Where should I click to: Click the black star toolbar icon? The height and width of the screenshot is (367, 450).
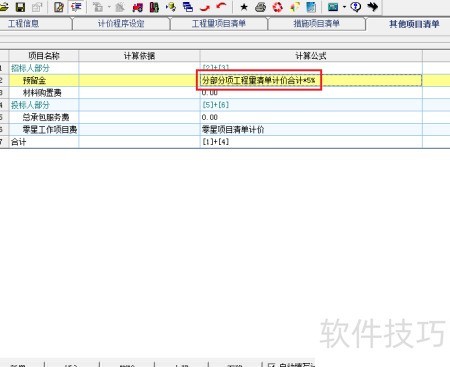coord(244,7)
